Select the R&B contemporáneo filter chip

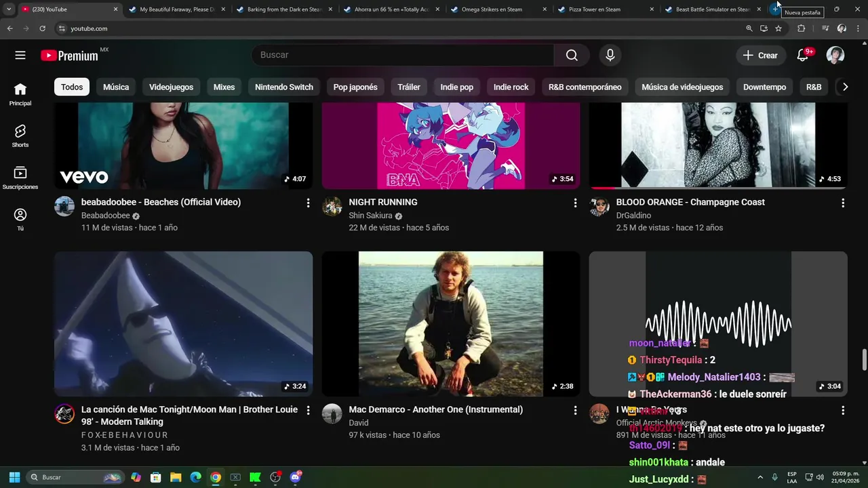coord(585,87)
